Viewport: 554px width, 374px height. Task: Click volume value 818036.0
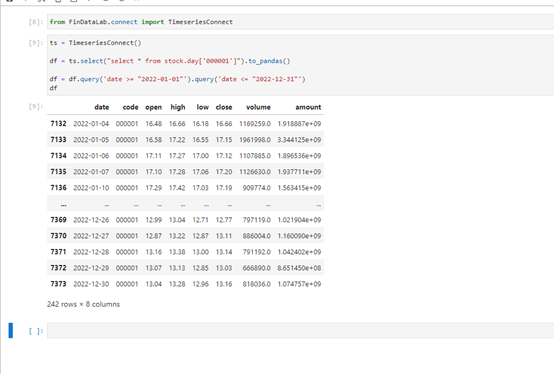(257, 284)
